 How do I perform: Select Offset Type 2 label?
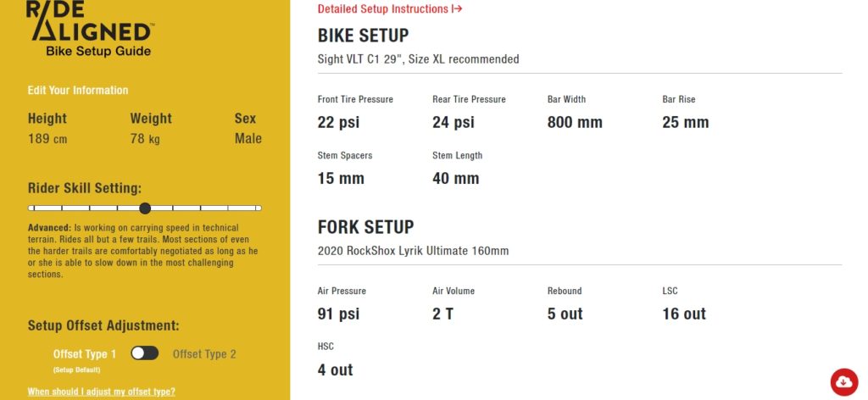coord(204,354)
